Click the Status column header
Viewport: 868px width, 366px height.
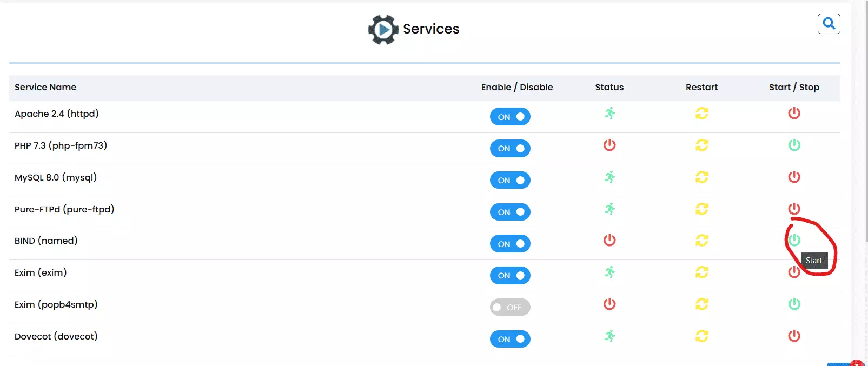tap(609, 87)
